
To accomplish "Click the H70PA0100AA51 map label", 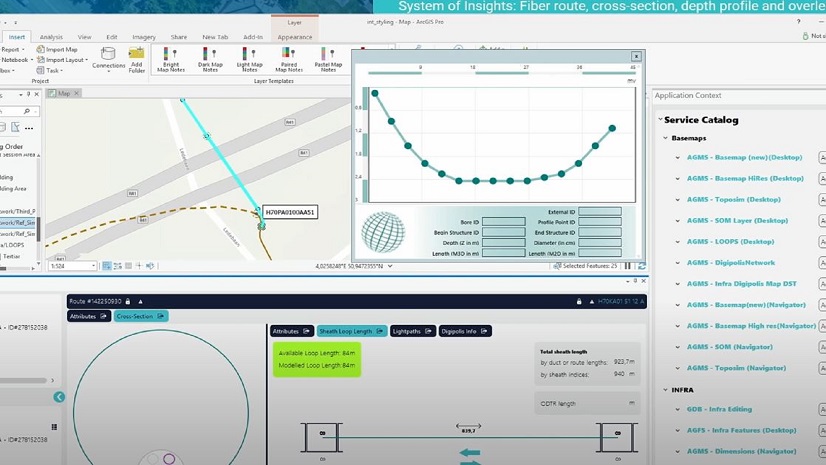I will [290, 212].
